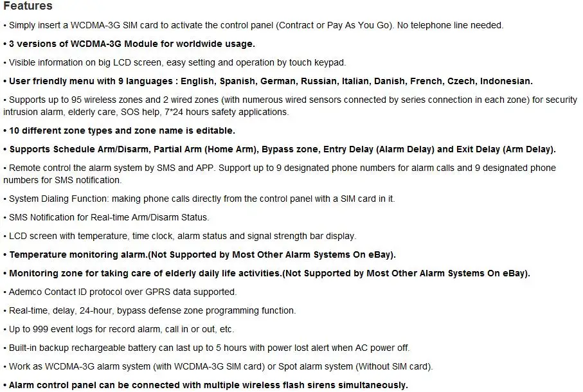583x392 pixels.
Task: Select the bold 3 versions of WCDMA-3G Module line
Action: (129, 44)
